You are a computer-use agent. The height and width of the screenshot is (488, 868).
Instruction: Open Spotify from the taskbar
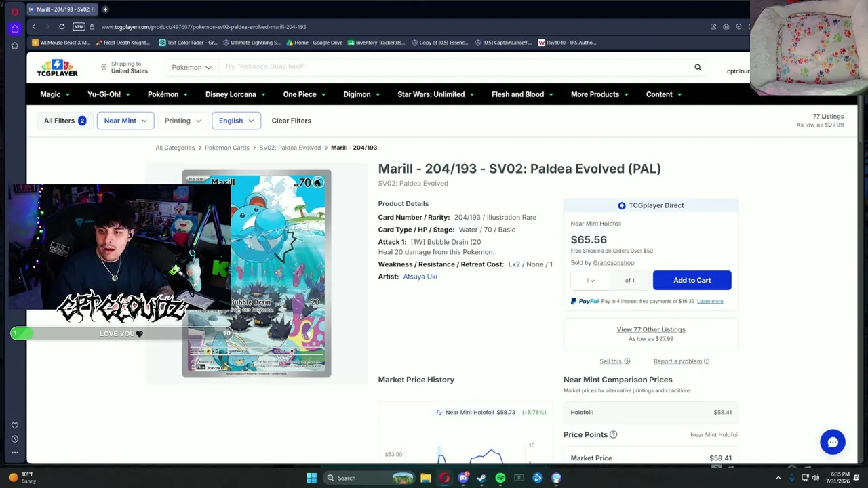(500, 478)
